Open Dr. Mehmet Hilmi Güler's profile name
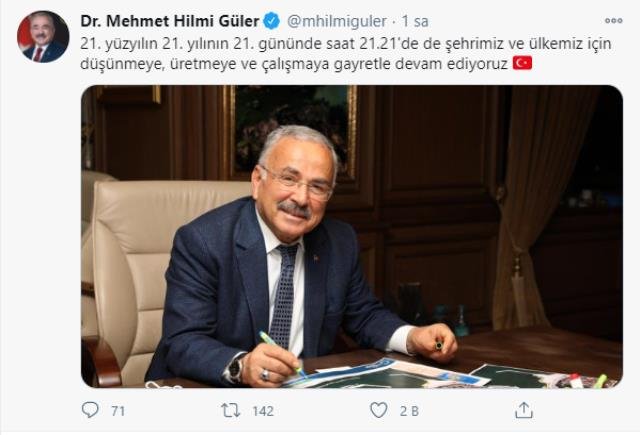Image resolution: width=640 pixels, height=435 pixels. [x=169, y=21]
